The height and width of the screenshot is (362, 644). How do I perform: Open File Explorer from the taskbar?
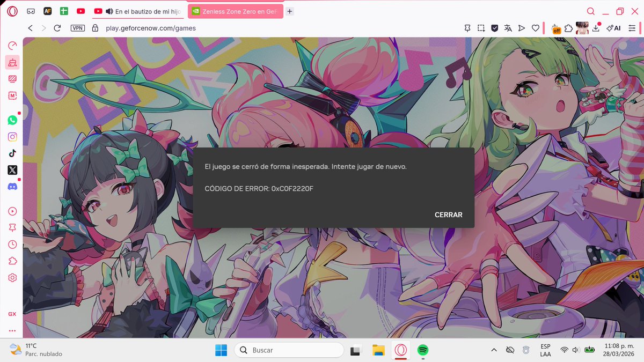(378, 350)
